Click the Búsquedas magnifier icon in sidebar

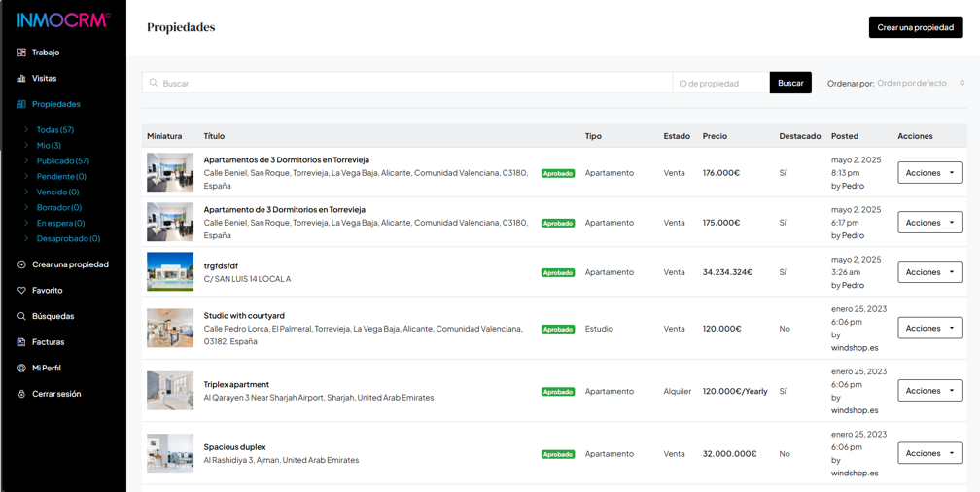21,316
